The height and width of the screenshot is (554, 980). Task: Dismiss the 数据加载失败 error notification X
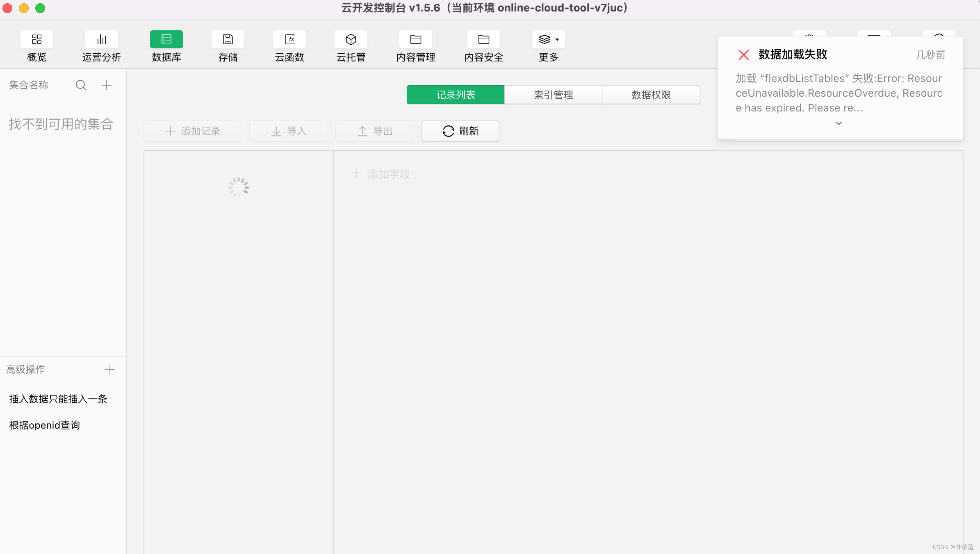(x=743, y=55)
